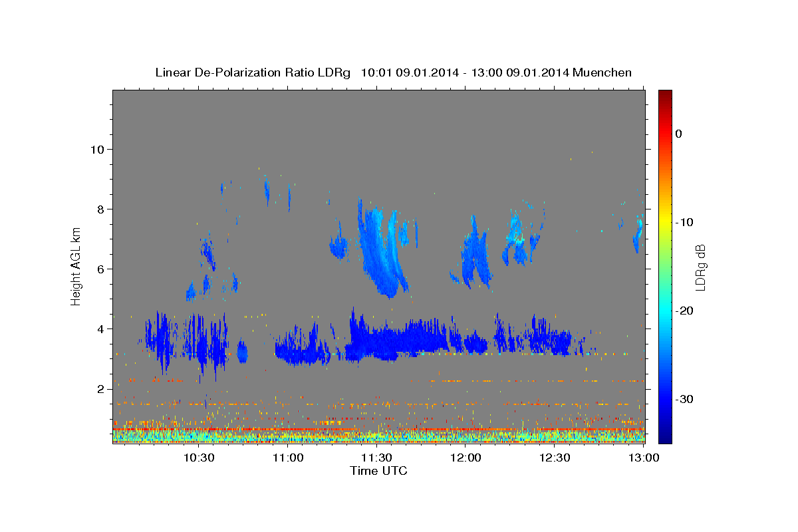Click the 12:30 time tick label
Screen dimensions: 798x532
coord(555,458)
